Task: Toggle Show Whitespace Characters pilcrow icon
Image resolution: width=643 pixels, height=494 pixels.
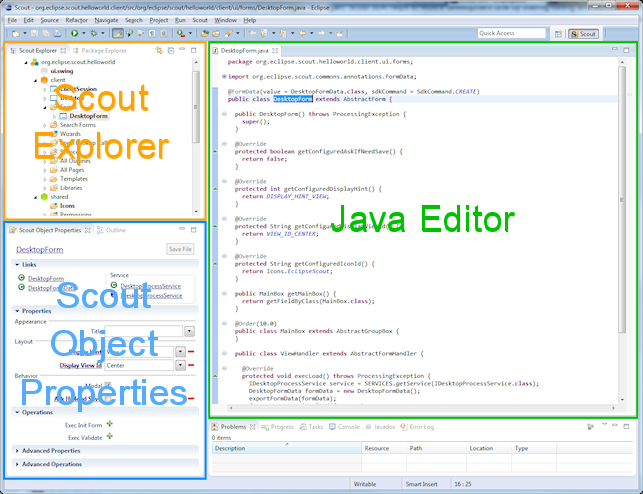Action: pos(152,33)
